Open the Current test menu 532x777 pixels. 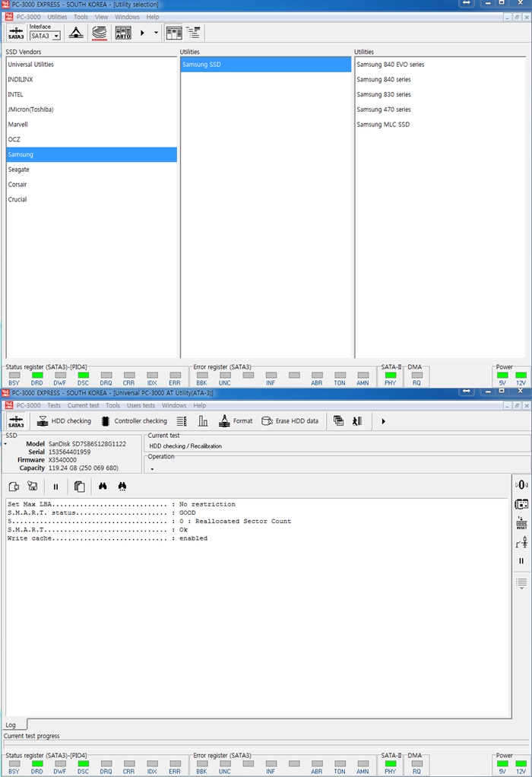[x=83, y=405]
